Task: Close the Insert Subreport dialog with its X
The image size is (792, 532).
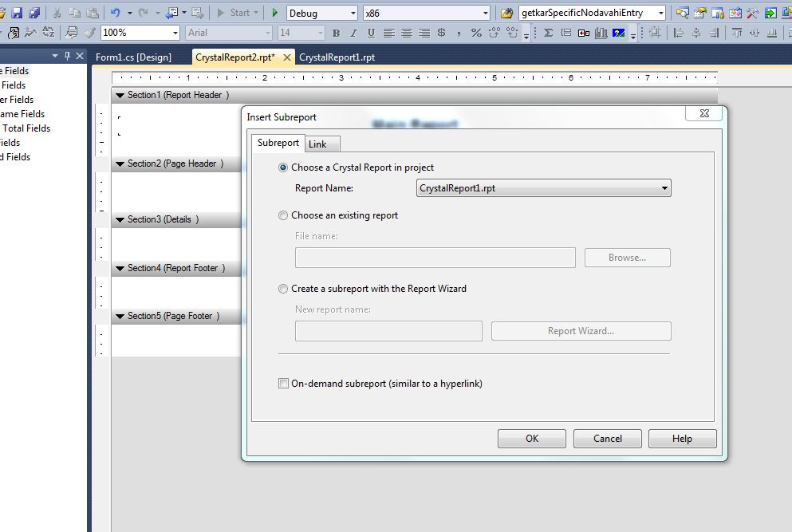Action: 704,114
